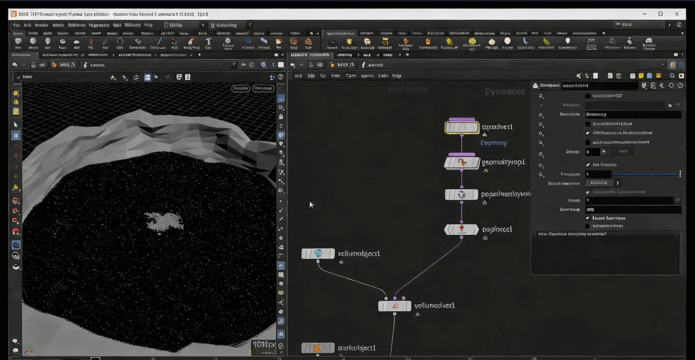Screen dimensions: 695x360
Task: Toggle the checked box just above the last checkbox
Action: [588, 218]
